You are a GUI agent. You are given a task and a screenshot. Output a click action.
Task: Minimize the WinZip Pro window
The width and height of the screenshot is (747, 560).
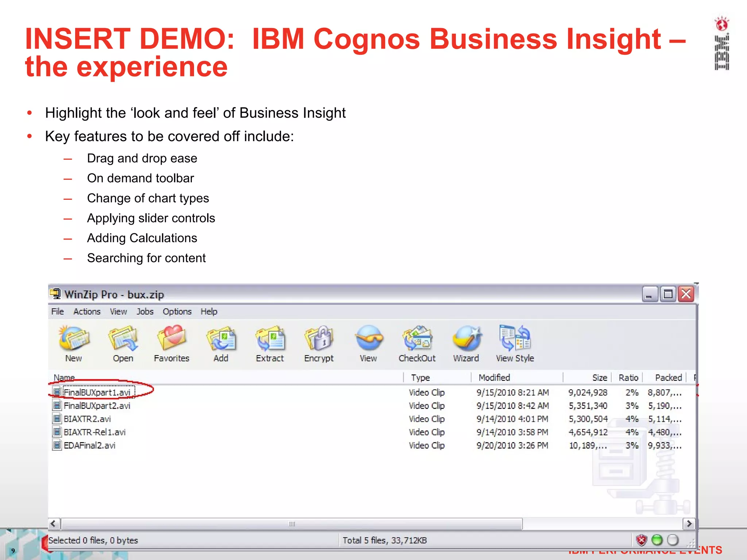coord(650,294)
